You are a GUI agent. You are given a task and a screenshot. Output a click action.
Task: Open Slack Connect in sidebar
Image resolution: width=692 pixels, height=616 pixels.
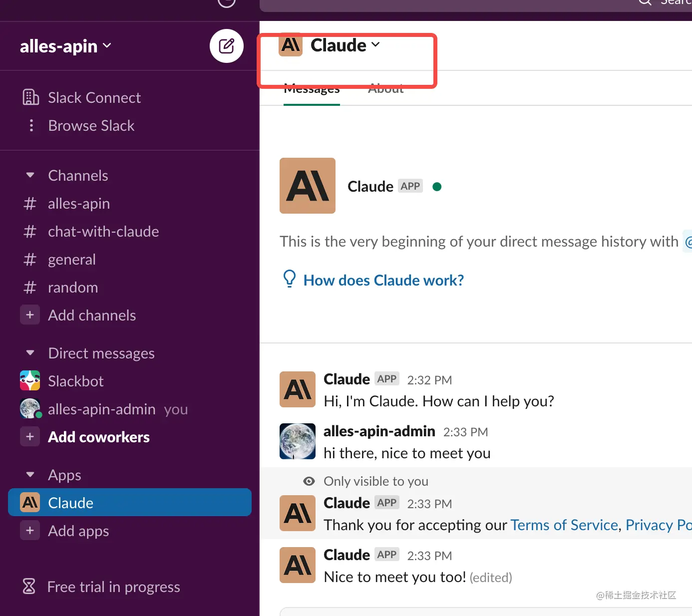coord(81,97)
